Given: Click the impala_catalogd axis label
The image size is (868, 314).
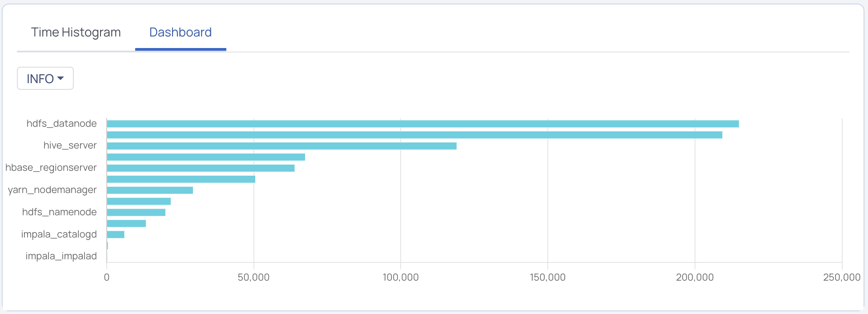Looking at the screenshot, I should (59, 234).
